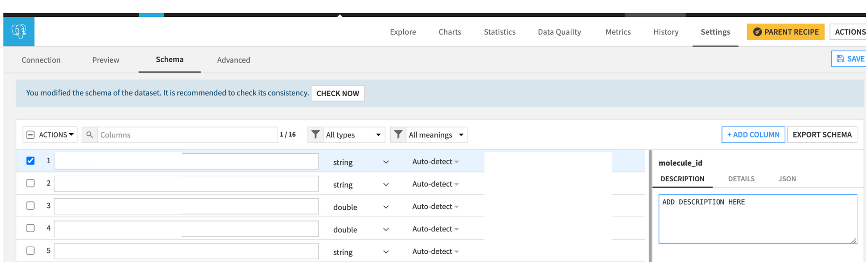Tick the checkbox for column 2
Screen dimensions: 868x272
(x=30, y=183)
